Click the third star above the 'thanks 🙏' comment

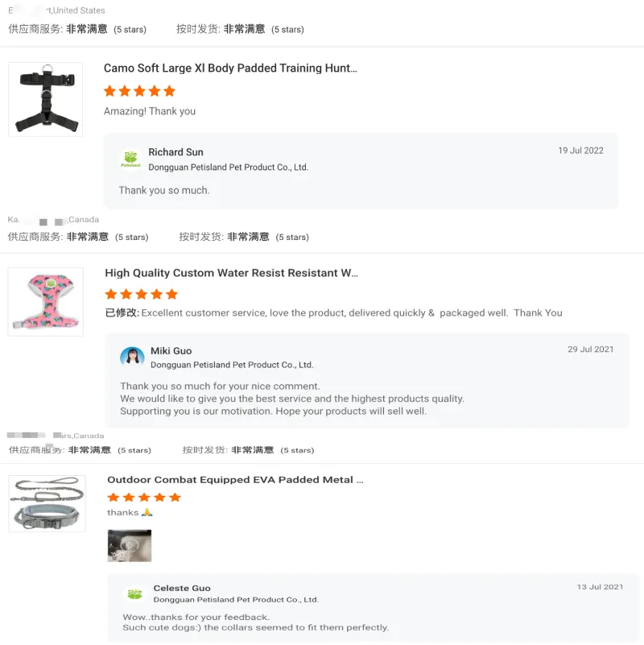pyautogui.click(x=142, y=498)
